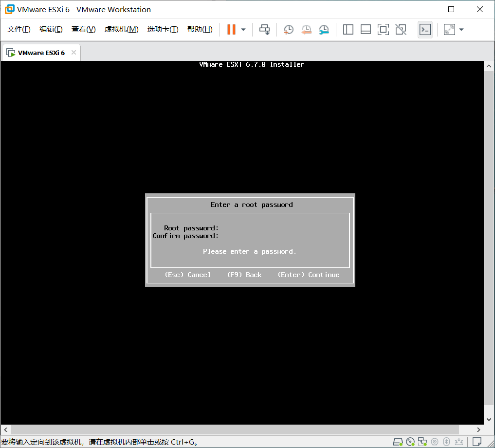Click the VMware Workstation title bar logo

(9, 9)
